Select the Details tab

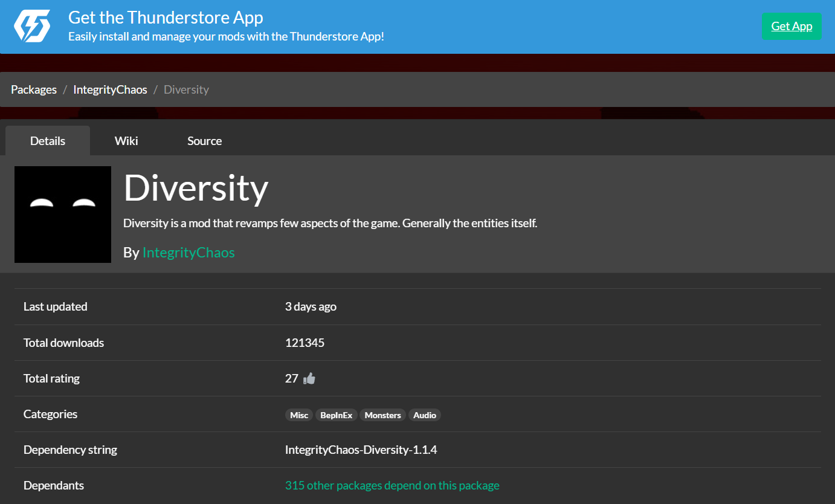(48, 141)
